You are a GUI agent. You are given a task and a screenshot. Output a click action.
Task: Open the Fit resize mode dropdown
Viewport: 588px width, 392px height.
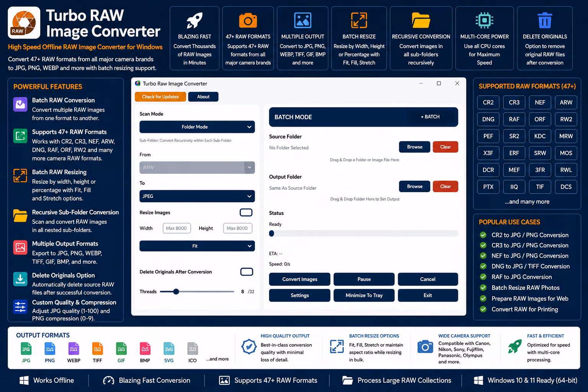coord(197,246)
